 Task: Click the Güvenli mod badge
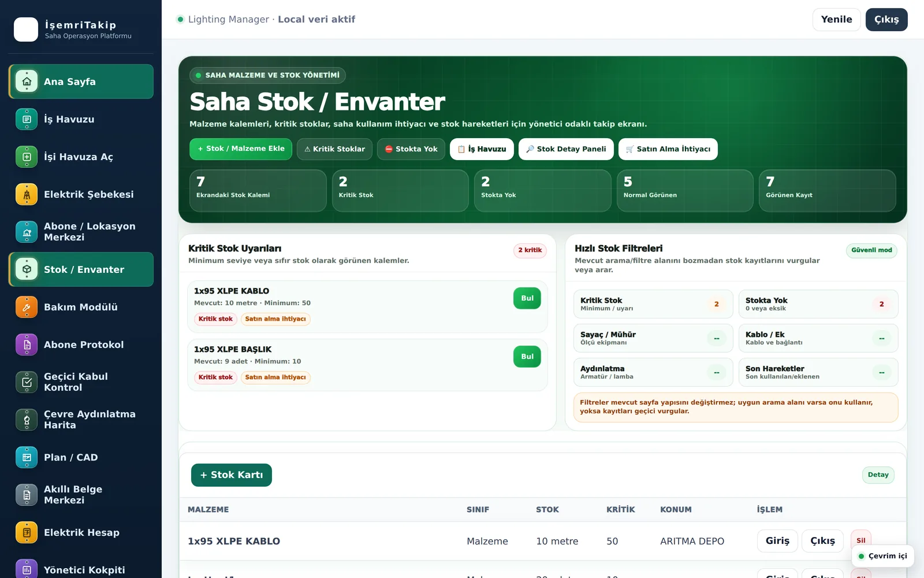871,250
